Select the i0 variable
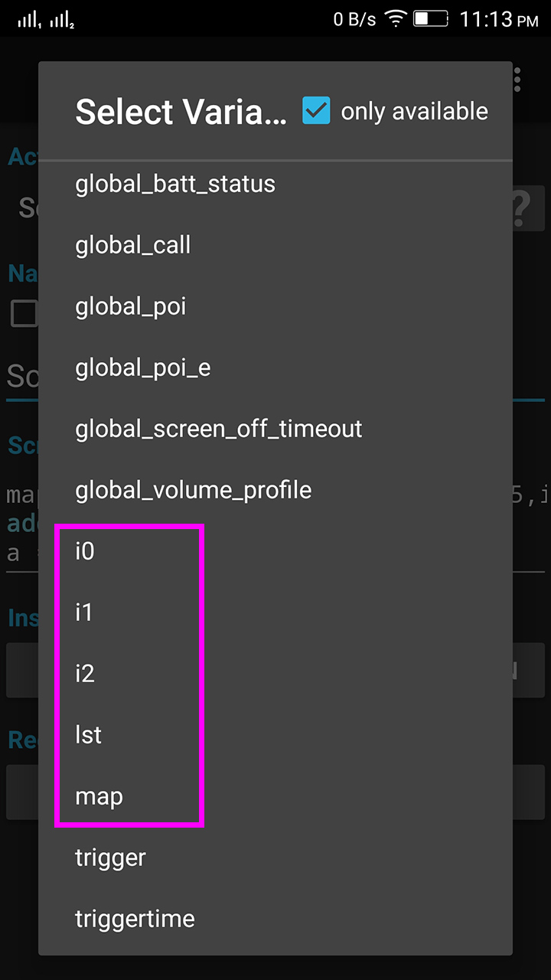The width and height of the screenshot is (551, 980). pos(85,550)
